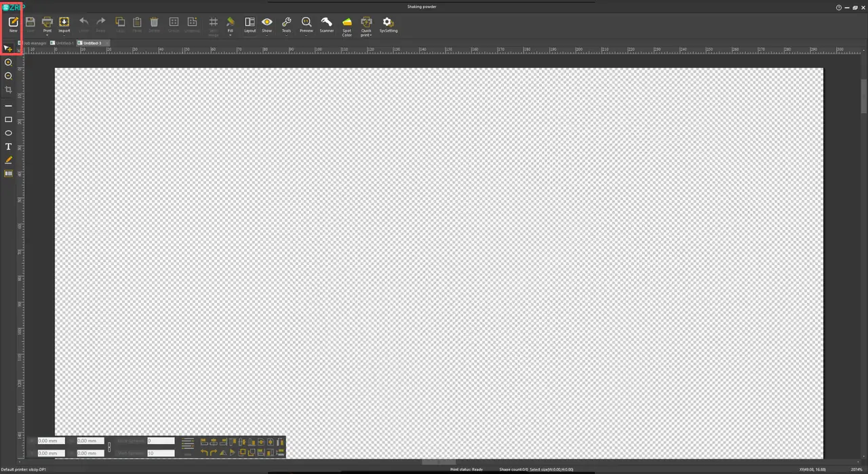Select the rectangle shape tool
Screen dimensions: 868x474
coord(8,119)
